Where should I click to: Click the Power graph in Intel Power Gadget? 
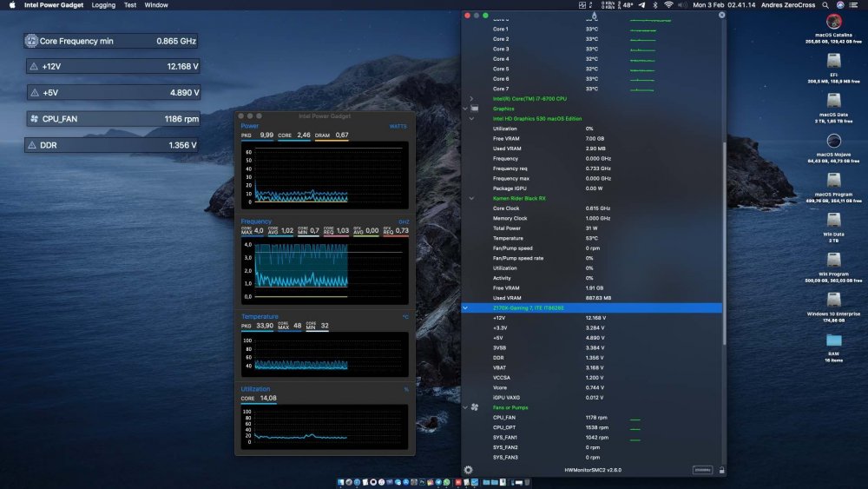(325, 175)
